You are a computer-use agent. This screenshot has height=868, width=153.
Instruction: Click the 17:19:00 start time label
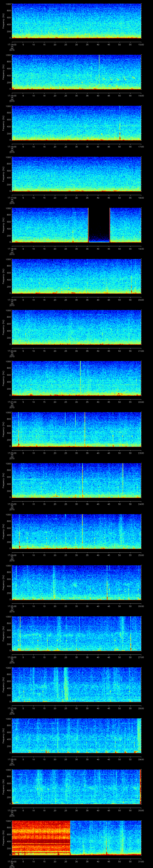tap(12, 300)
